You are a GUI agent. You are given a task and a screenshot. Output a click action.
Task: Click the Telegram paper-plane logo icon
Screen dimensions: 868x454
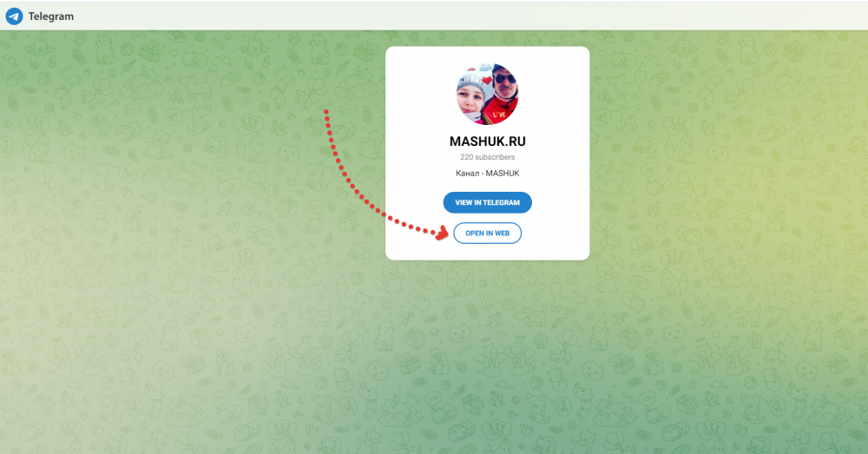[15, 16]
